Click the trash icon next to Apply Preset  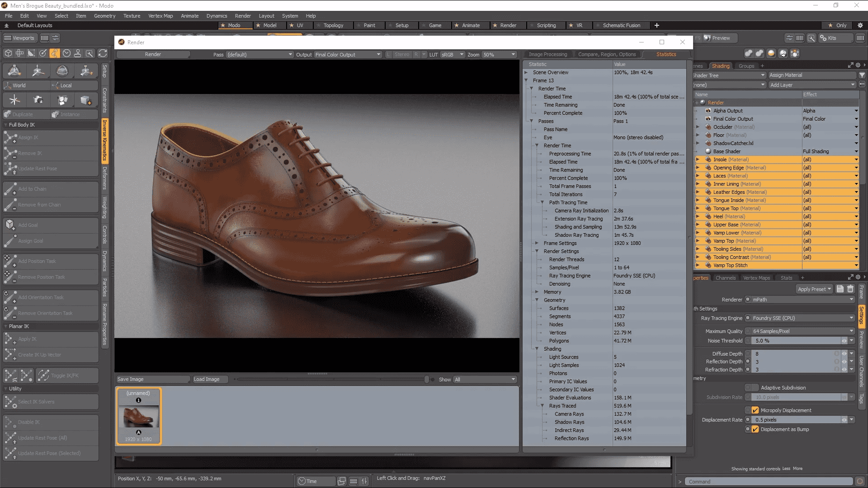850,289
